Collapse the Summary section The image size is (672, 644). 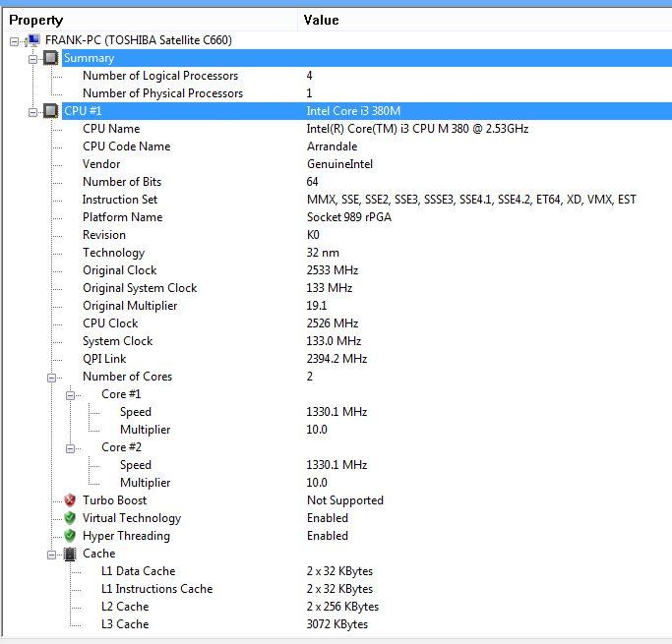[33, 59]
